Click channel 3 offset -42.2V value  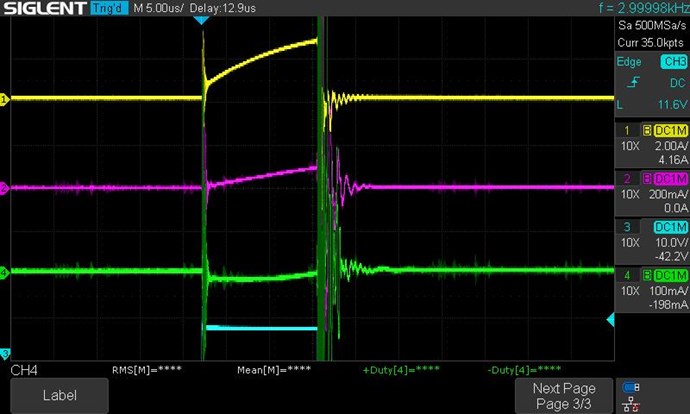672,256
